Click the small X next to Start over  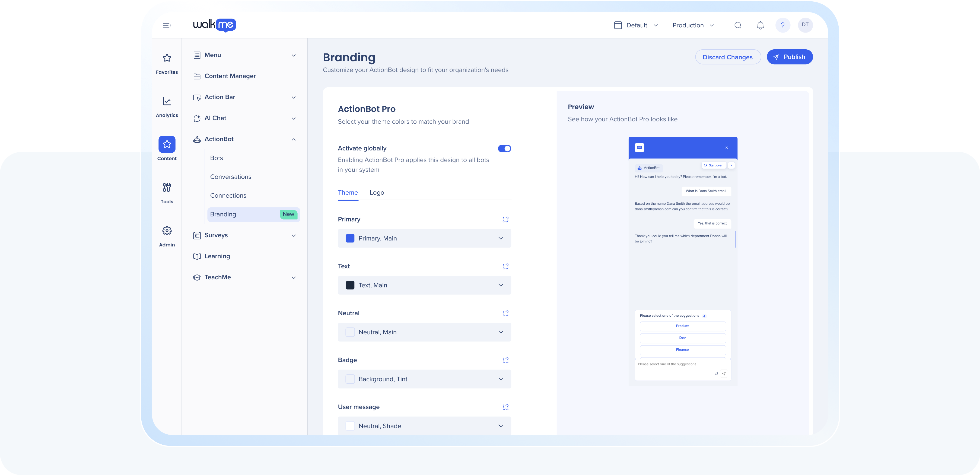tap(731, 165)
